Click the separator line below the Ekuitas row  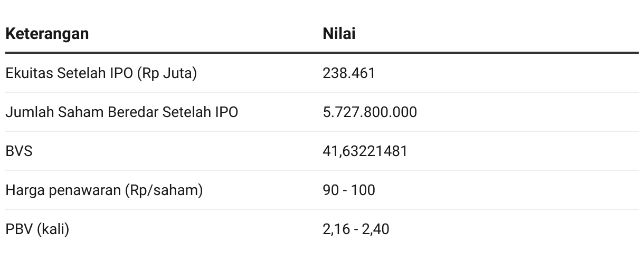tap(322, 92)
